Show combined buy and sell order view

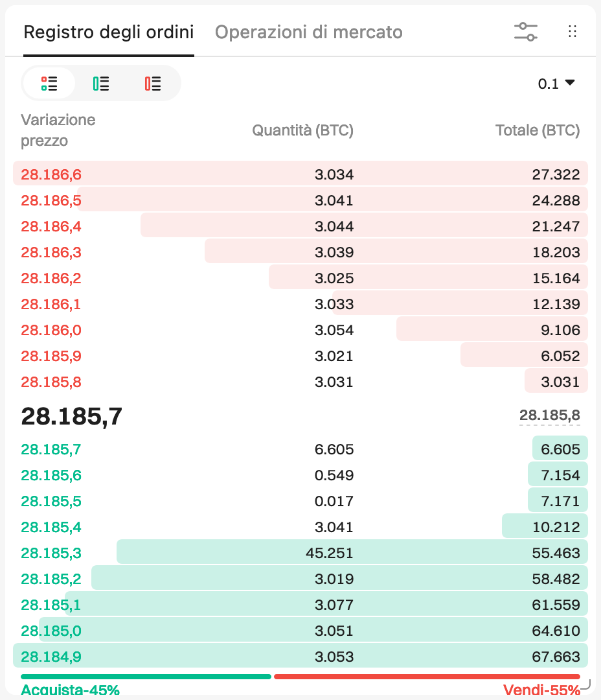[49, 84]
